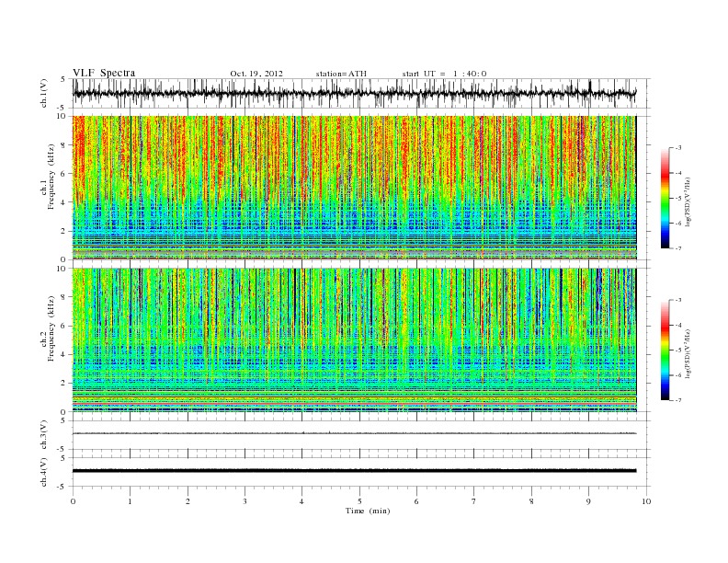
Task: Select the "start UT = 1 :40: 0" text
Action: point(444,74)
